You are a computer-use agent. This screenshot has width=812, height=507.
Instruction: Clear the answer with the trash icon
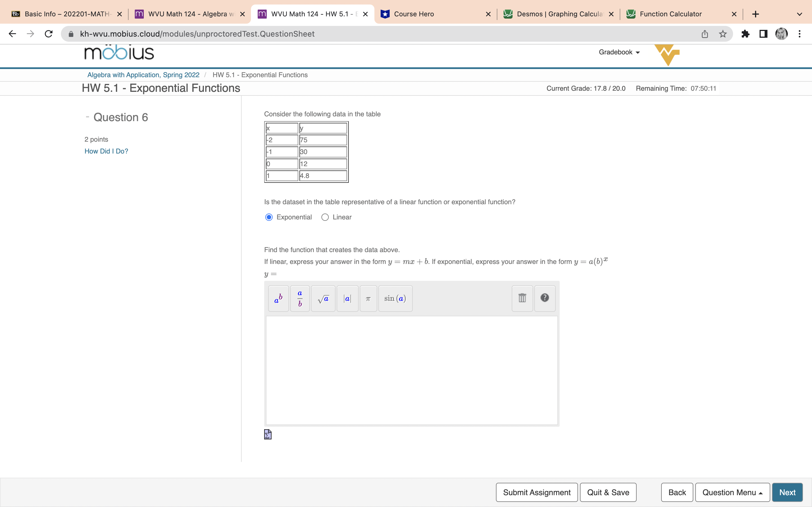coord(522,297)
